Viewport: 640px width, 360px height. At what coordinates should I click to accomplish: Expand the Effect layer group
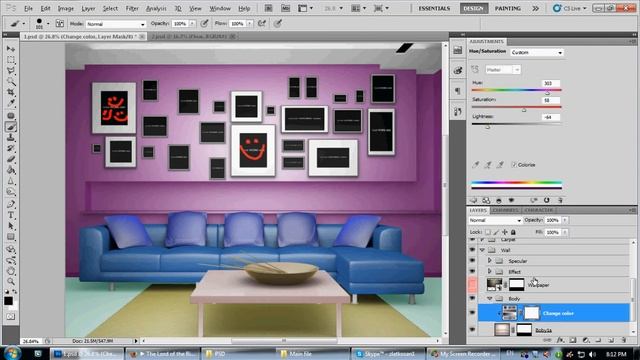pos(489,271)
